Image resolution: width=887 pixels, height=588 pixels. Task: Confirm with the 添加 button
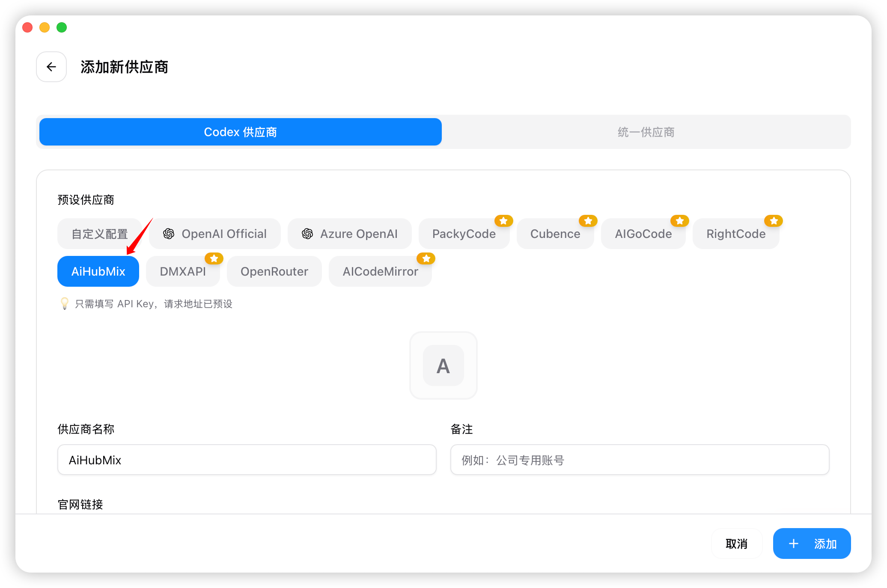pyautogui.click(x=812, y=543)
